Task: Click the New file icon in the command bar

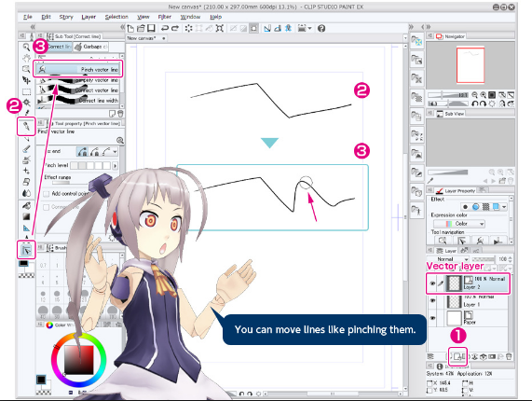Action: pyautogui.click(x=130, y=29)
